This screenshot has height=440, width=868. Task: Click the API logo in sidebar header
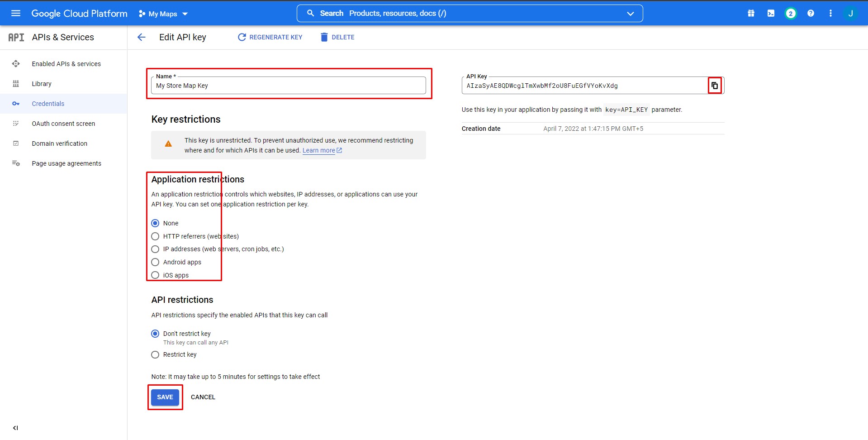tap(16, 37)
